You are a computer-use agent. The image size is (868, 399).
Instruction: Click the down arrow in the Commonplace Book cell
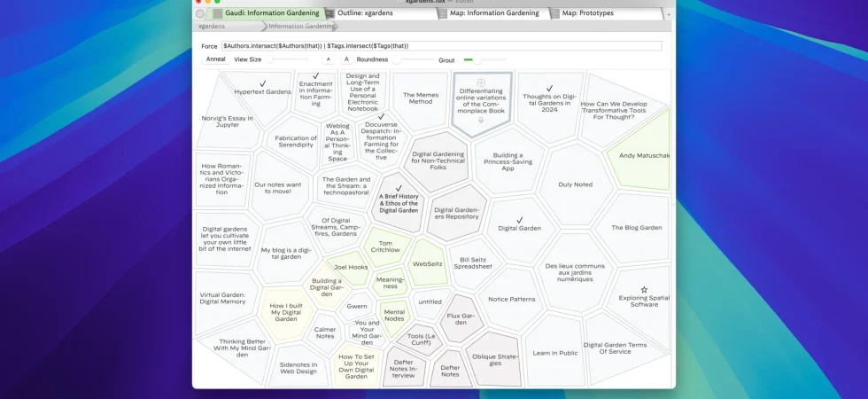(480, 121)
